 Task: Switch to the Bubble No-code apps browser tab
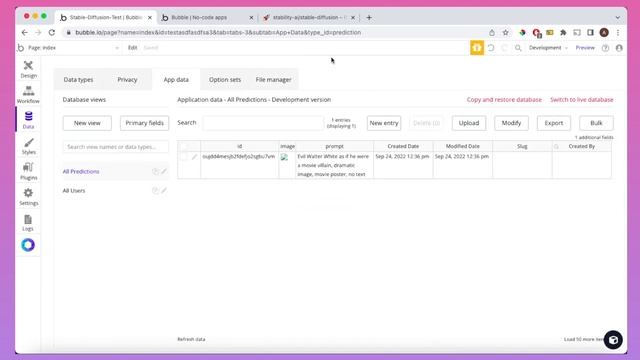coord(207,18)
